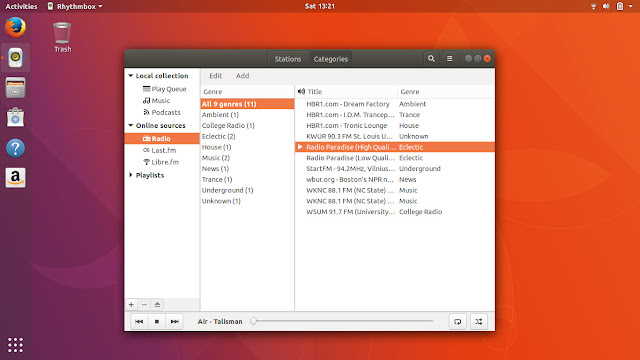Launch Firefox from the dock
Viewport: 640px width, 360px height.
click(x=15, y=28)
